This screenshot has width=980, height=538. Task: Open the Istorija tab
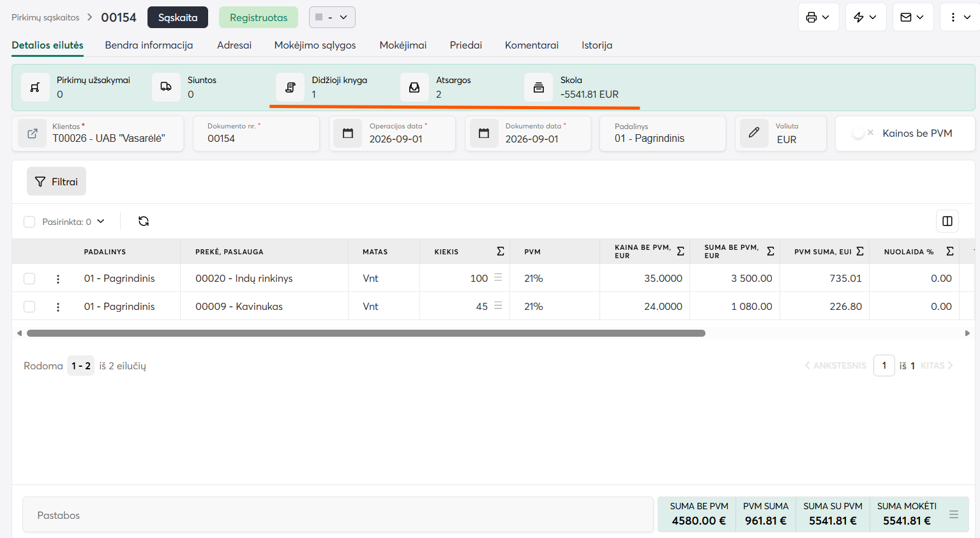[597, 45]
